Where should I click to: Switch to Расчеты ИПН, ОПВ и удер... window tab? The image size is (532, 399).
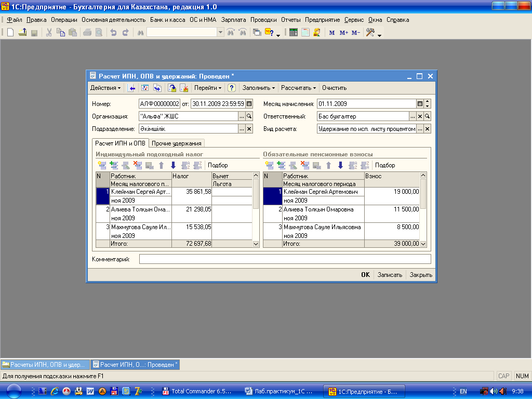(45, 364)
